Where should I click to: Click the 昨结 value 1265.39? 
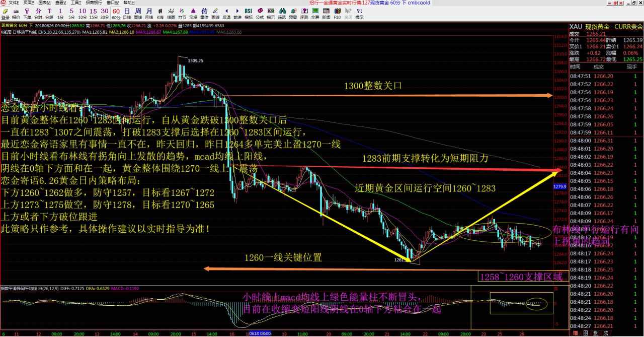click(633, 40)
